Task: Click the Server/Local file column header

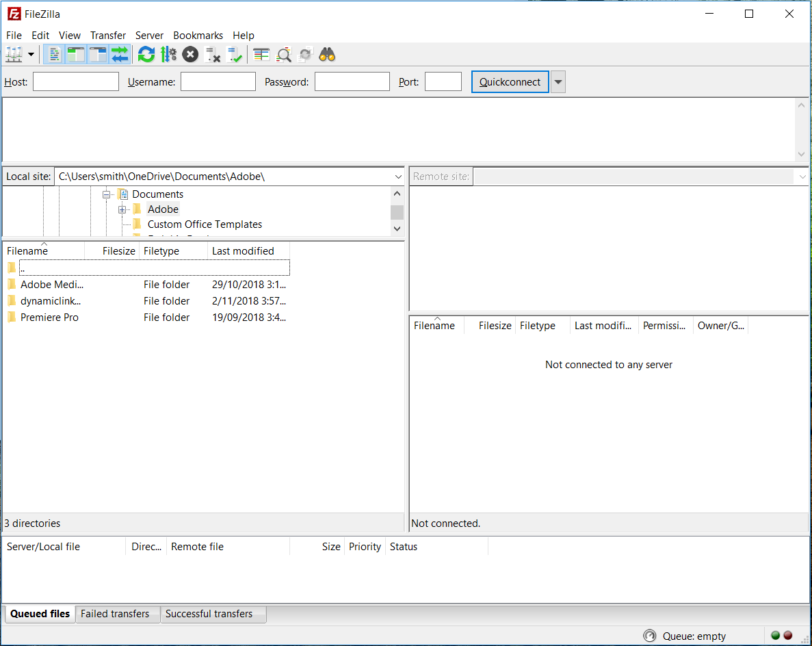Action: click(64, 547)
